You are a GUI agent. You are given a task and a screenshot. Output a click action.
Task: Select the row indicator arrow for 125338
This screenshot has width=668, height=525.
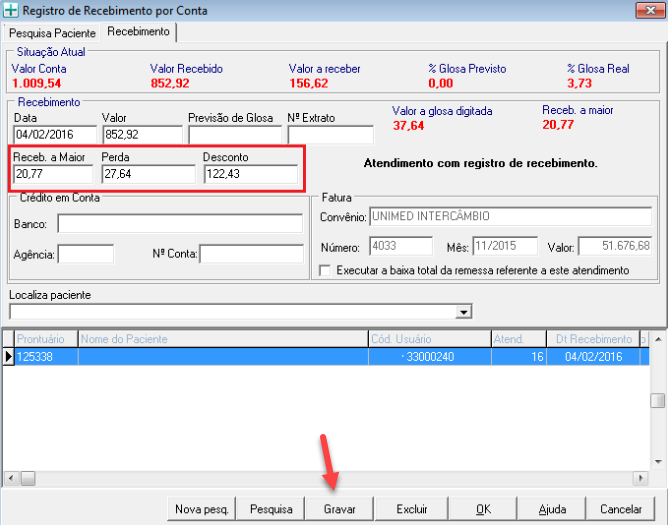(9, 357)
